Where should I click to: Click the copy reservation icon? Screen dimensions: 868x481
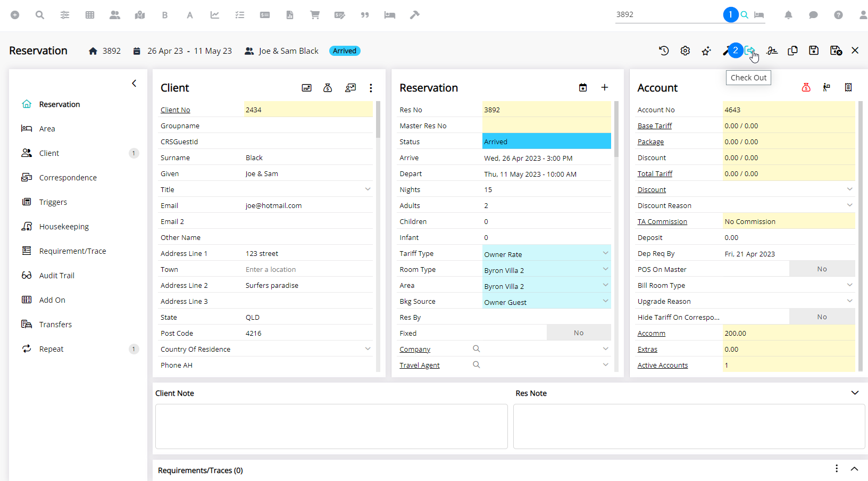click(x=792, y=51)
